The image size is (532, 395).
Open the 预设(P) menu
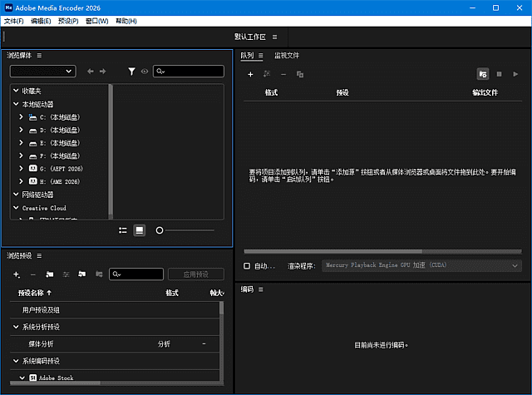pos(67,21)
